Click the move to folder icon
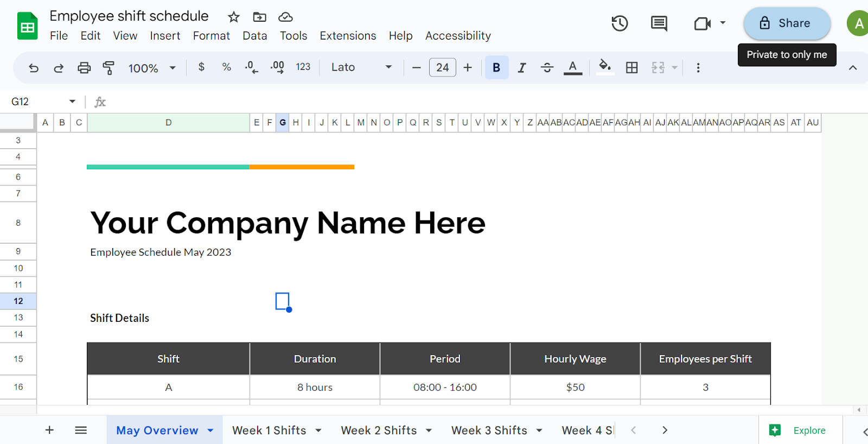Image resolution: width=868 pixels, height=444 pixels. (260, 17)
